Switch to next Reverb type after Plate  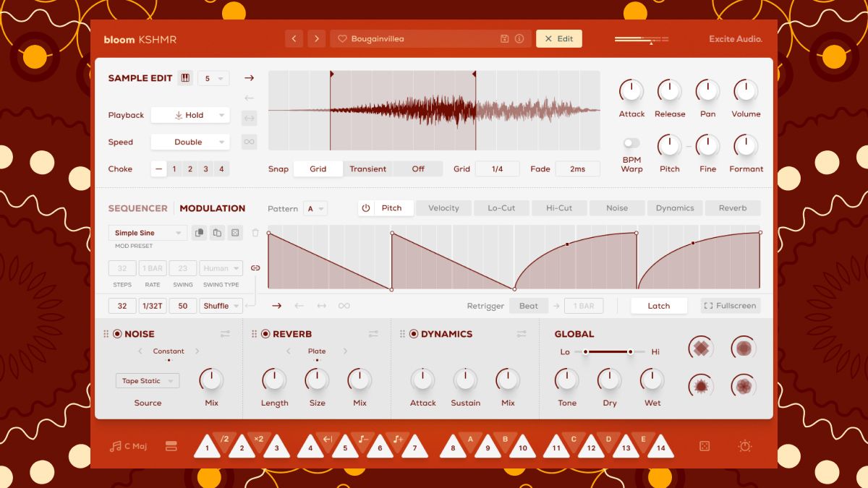tap(345, 351)
